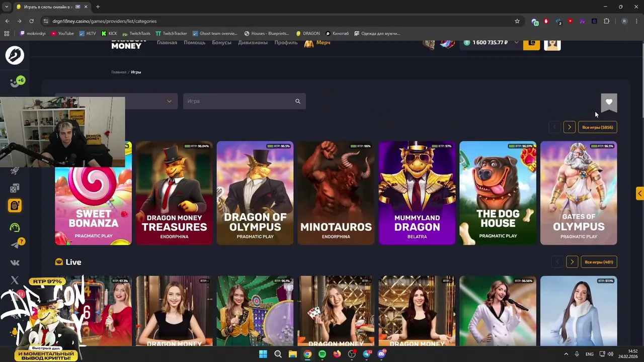The image size is (644, 362).
Task: Click the Dragon Money dragon logo in sidebar
Action: [15, 55]
